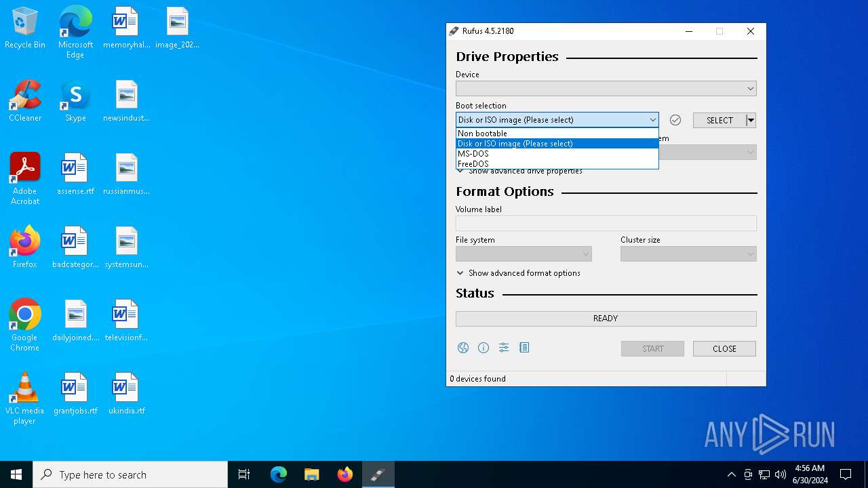Open the File system dropdown
Screen dimensions: 868x488
[524, 254]
